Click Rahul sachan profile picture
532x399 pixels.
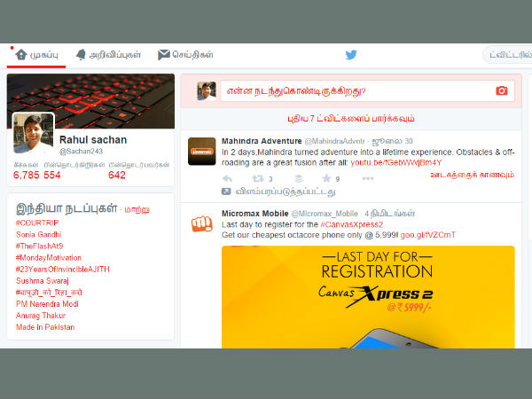click(33, 134)
